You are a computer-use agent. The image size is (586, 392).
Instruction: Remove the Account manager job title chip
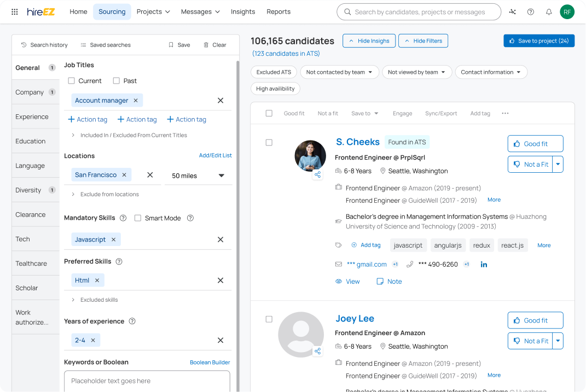[136, 101]
